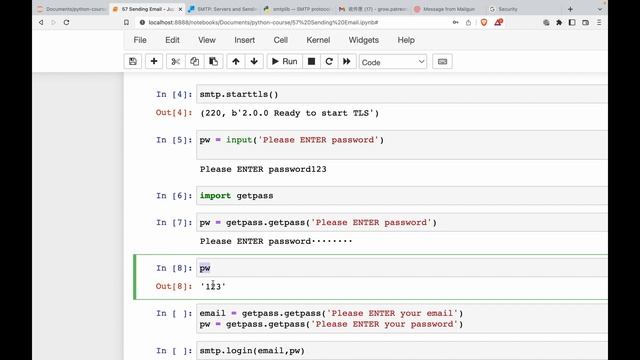Reload the page in the browser

(x=66, y=22)
